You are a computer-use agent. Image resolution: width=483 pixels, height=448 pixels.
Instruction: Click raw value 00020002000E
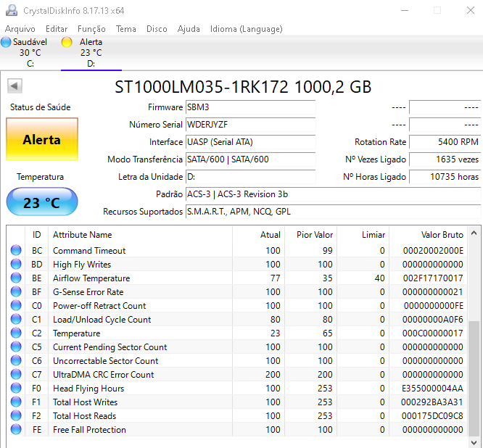[x=433, y=251]
